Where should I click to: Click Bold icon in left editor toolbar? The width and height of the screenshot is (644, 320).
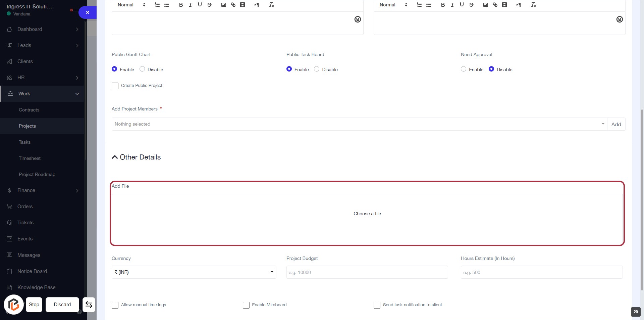coord(181,5)
